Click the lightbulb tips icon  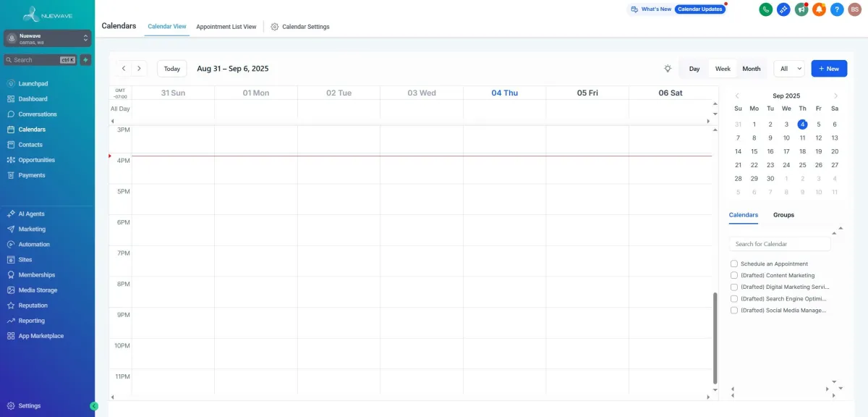(668, 69)
